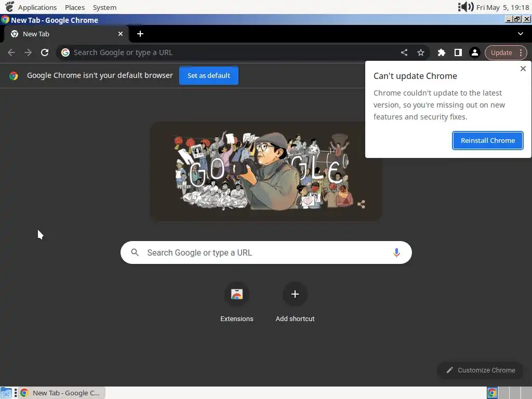Click the Google doodle image
532x399 pixels.
tap(265, 171)
